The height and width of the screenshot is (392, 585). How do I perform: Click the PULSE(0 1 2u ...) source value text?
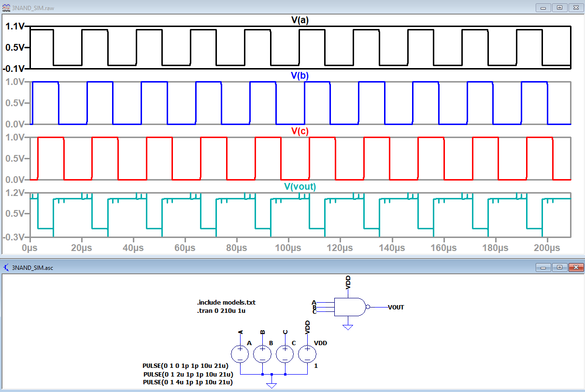pyautogui.click(x=188, y=374)
